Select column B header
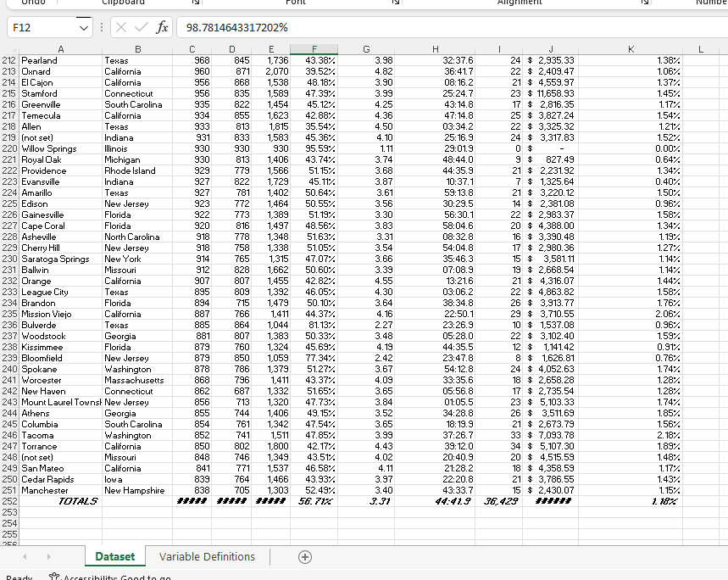728x580 pixels. point(137,49)
